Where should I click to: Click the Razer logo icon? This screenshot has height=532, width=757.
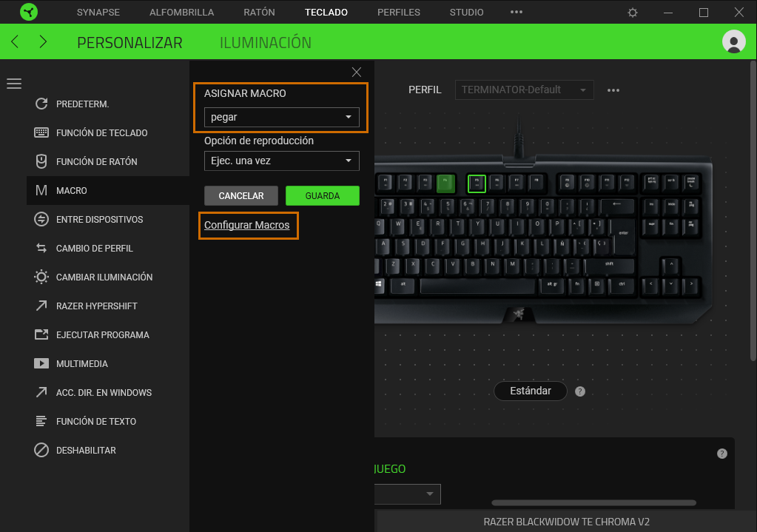coord(28,13)
